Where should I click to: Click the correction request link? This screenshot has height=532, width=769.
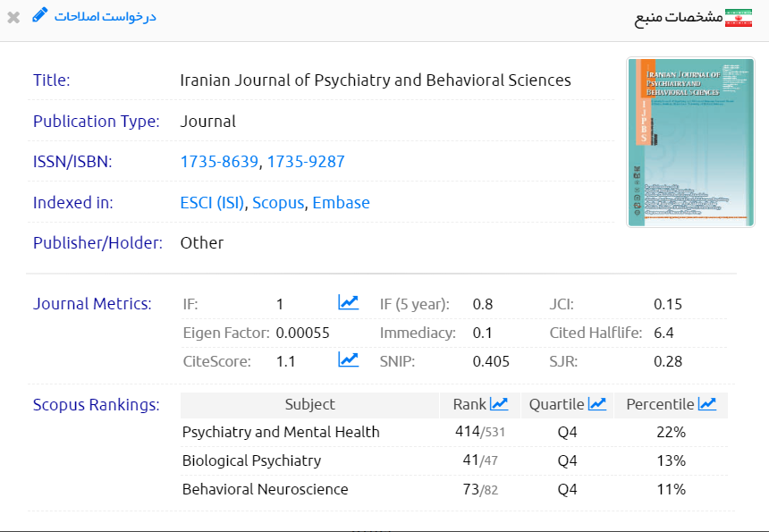click(x=105, y=17)
